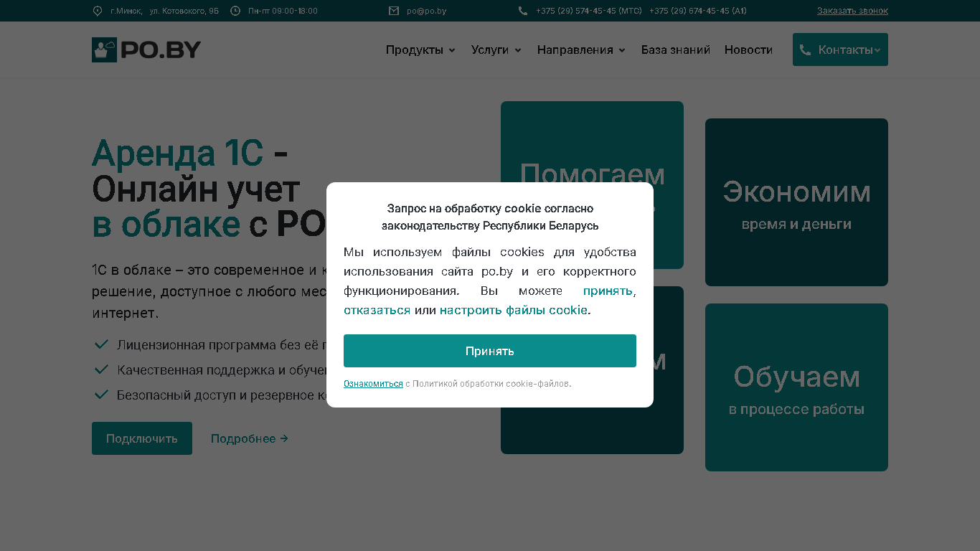Click the Экономим время и деньги card
Image resolution: width=980 pixels, height=551 pixels.
tap(796, 202)
